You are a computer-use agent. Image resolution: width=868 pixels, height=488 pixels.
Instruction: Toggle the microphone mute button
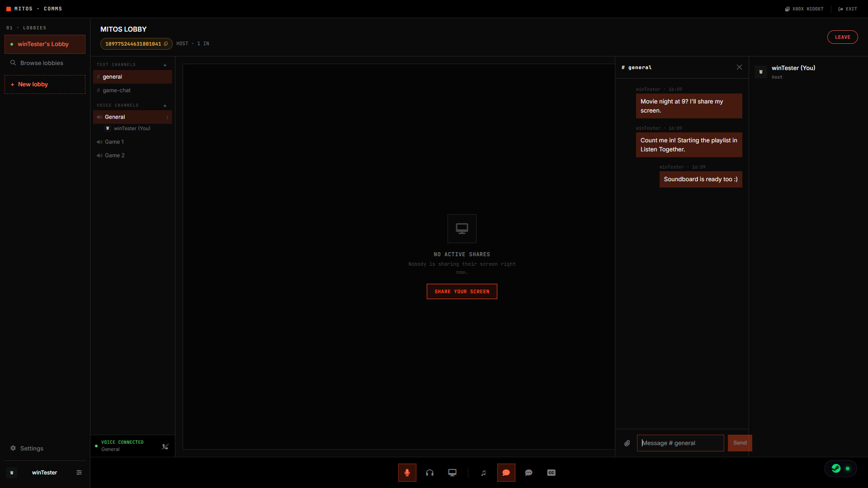pyautogui.click(x=407, y=473)
